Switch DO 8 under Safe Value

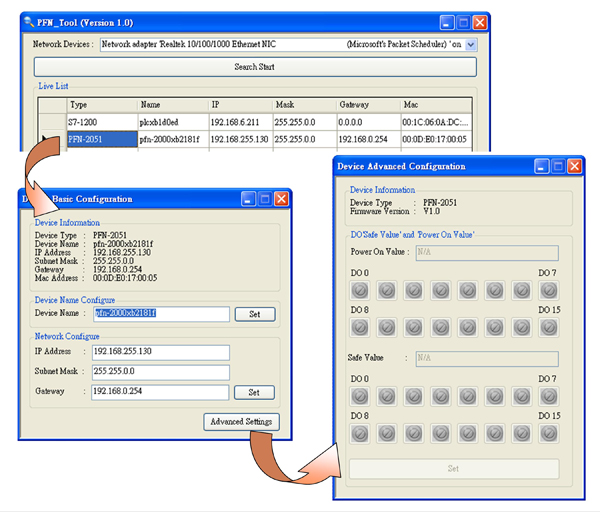(361, 434)
